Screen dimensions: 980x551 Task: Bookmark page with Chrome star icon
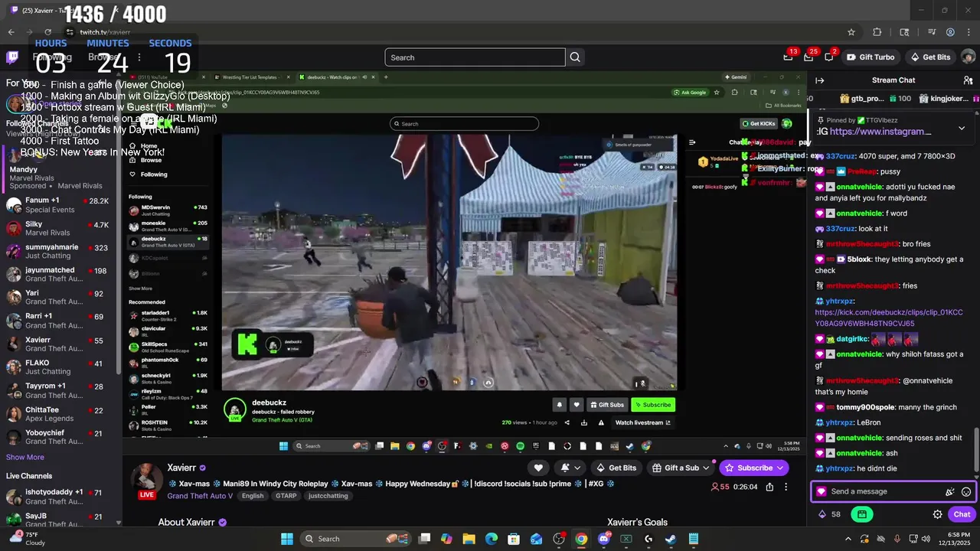[851, 32]
